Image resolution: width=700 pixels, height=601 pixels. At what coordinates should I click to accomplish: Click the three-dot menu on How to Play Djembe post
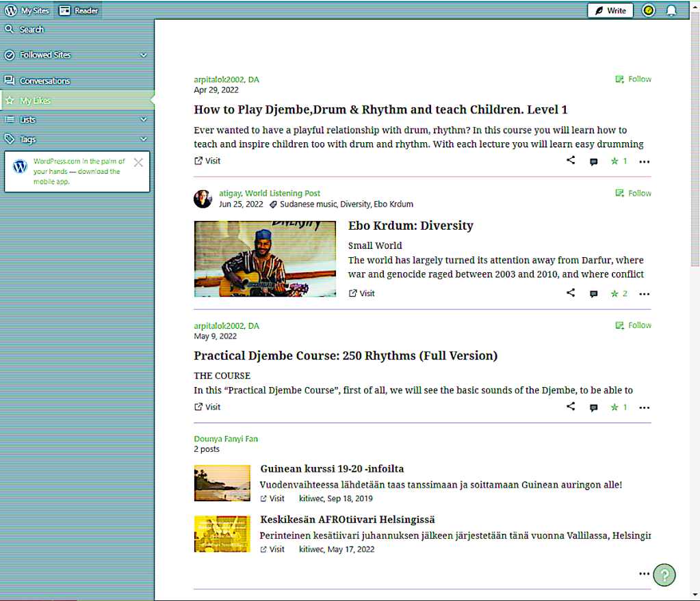click(644, 162)
